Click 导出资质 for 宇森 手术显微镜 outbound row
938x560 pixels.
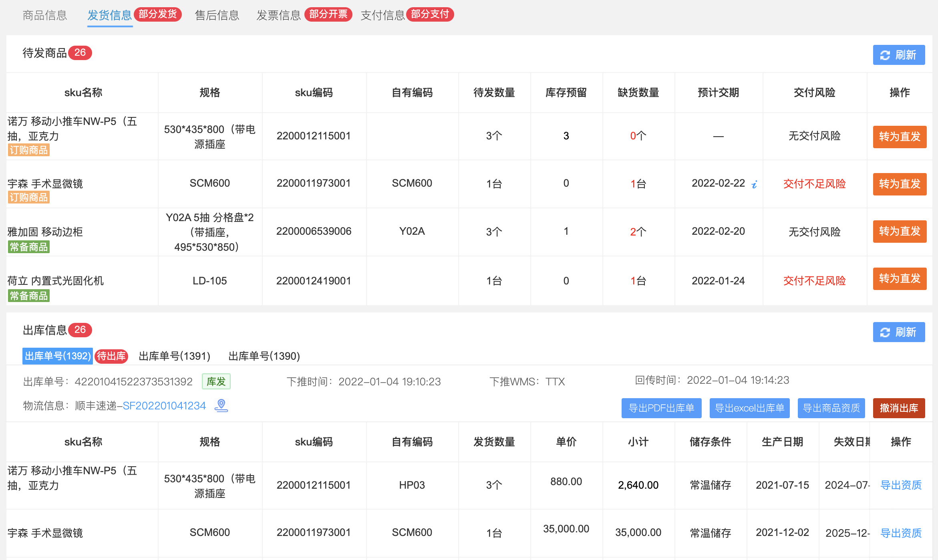[901, 533]
